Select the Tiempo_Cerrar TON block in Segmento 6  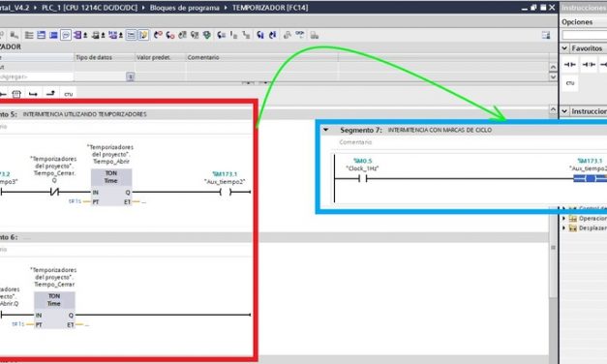(x=54, y=310)
